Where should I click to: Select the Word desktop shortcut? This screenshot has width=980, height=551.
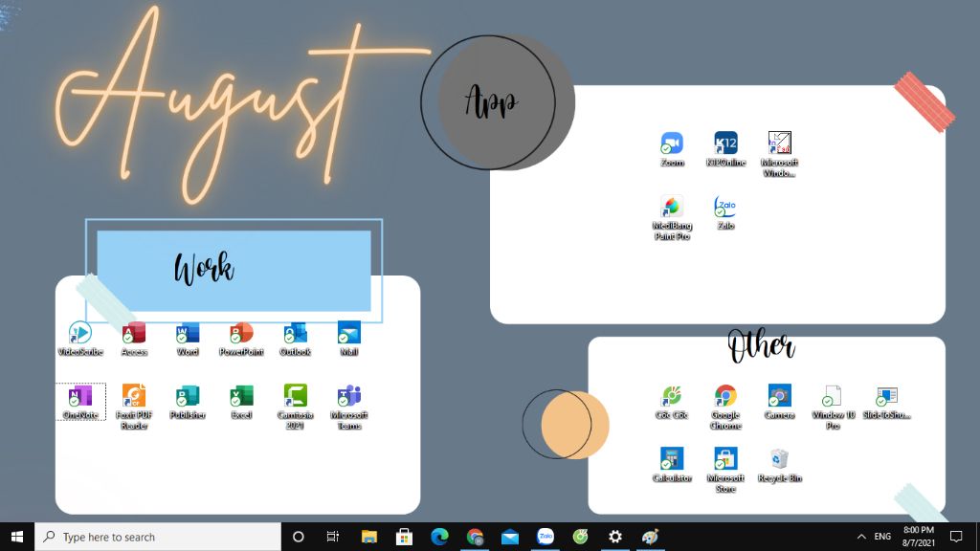(x=188, y=338)
